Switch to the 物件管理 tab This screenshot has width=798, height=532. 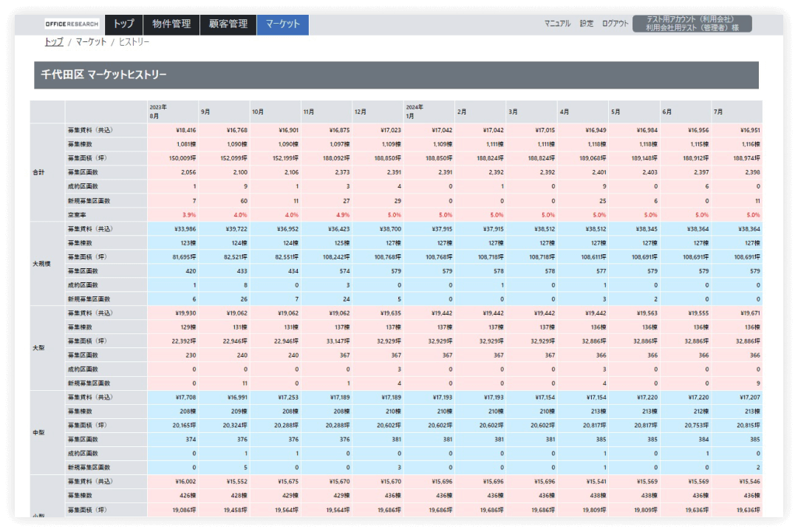(171, 24)
